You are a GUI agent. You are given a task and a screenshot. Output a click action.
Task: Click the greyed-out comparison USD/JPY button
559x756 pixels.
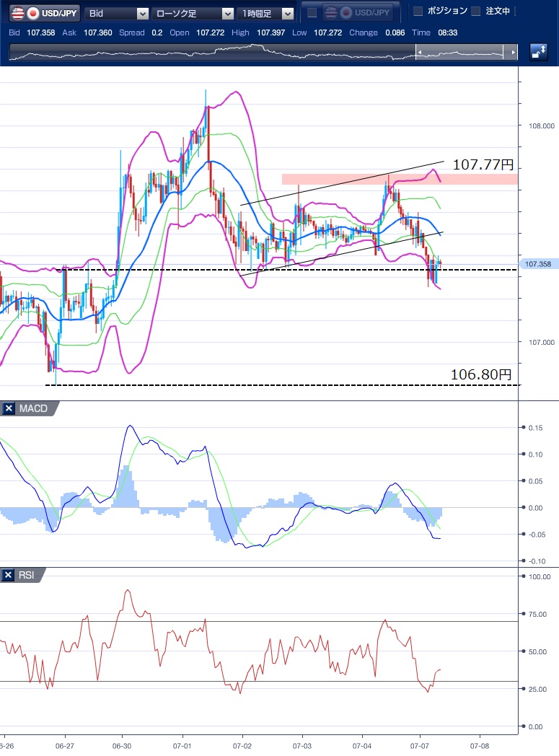pyautogui.click(x=357, y=13)
